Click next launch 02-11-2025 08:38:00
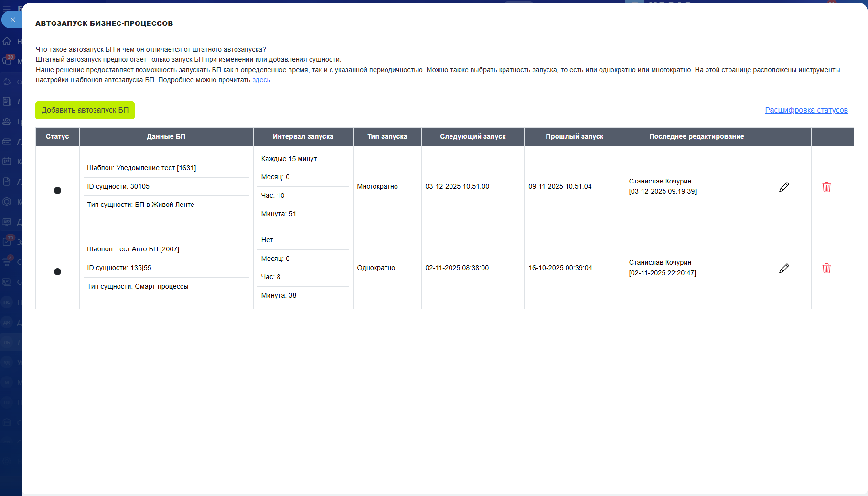Image resolution: width=868 pixels, height=496 pixels. pyautogui.click(x=457, y=268)
